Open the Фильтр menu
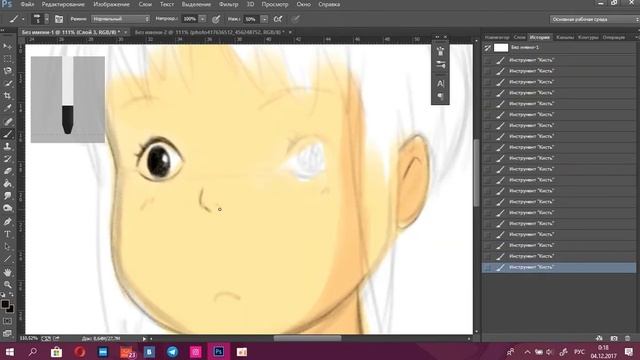 (x=228, y=4)
